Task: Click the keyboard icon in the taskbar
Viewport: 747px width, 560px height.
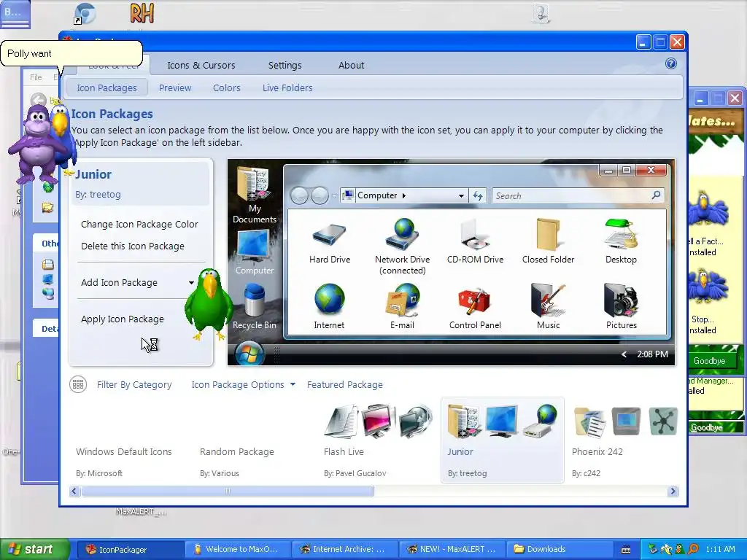Action: point(626,550)
